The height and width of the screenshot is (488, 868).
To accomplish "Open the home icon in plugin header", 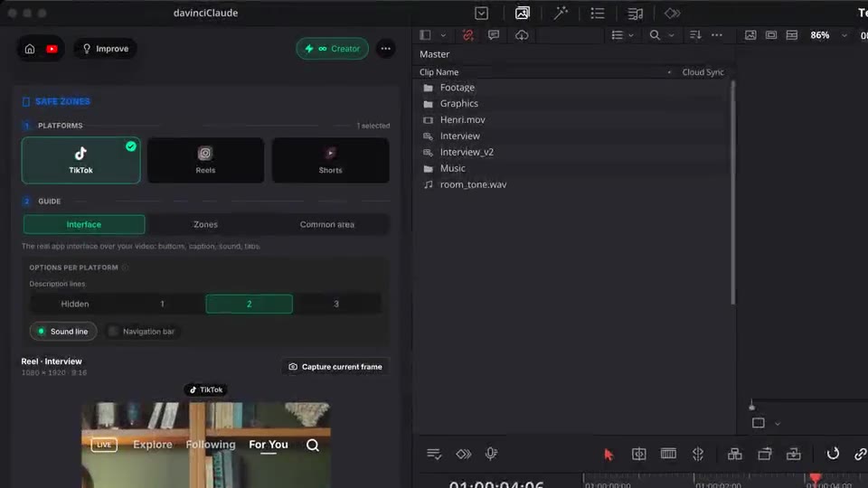I will point(30,49).
